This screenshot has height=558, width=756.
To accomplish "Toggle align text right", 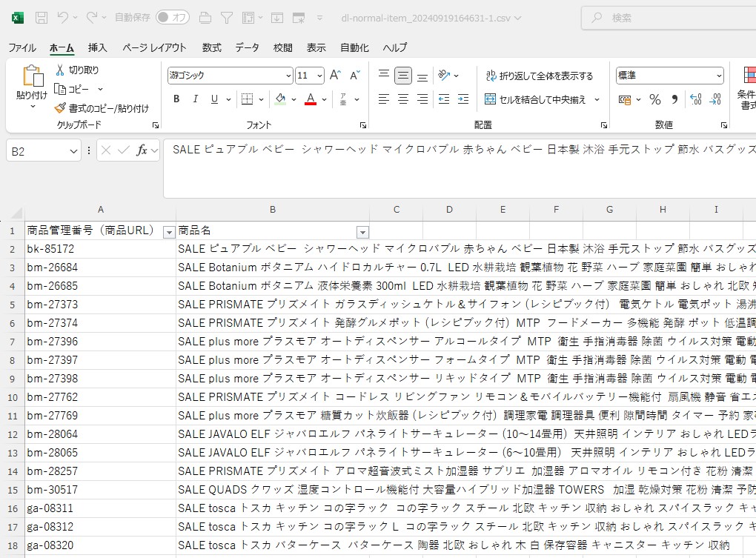I will click(x=422, y=99).
